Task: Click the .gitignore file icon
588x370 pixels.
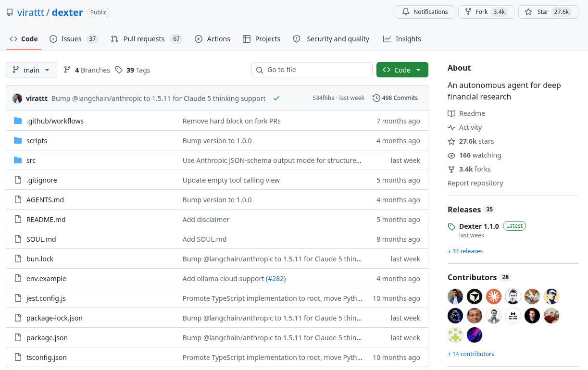Action: pyautogui.click(x=18, y=180)
